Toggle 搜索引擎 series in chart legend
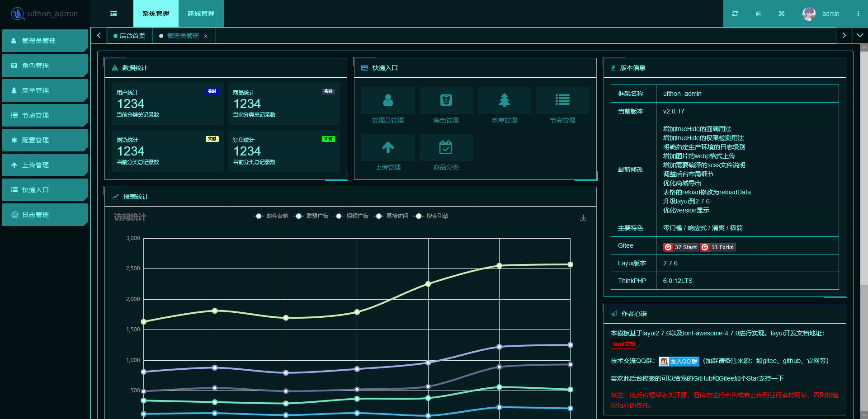 [431, 216]
